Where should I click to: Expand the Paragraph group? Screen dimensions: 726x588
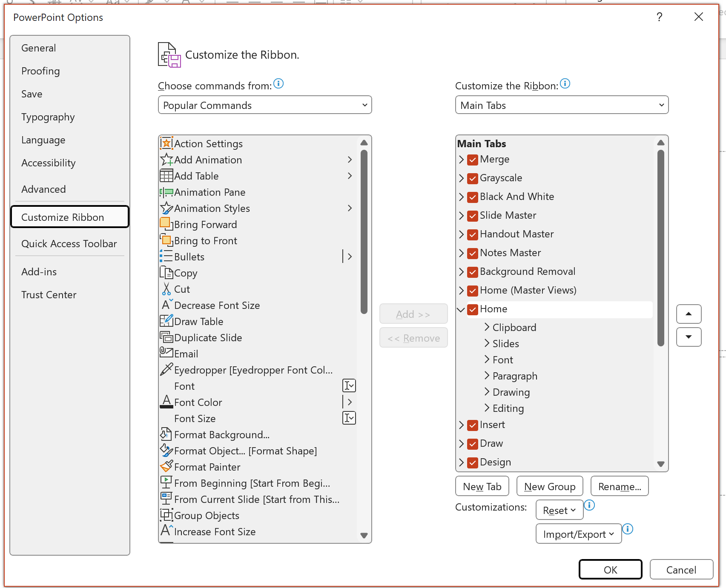coord(487,376)
